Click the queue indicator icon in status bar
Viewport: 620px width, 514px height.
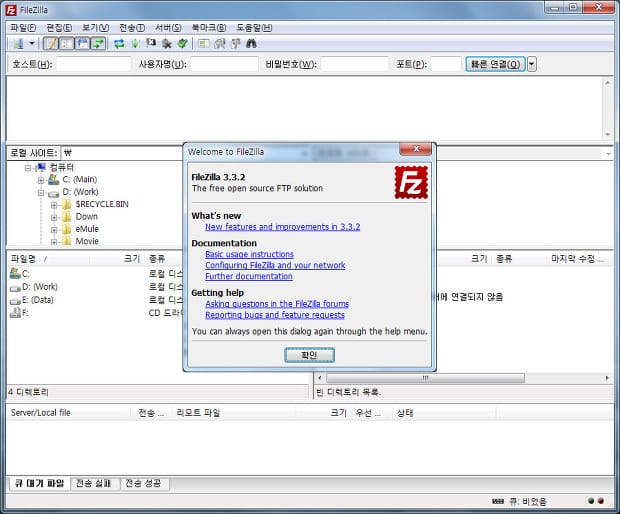pos(497,501)
